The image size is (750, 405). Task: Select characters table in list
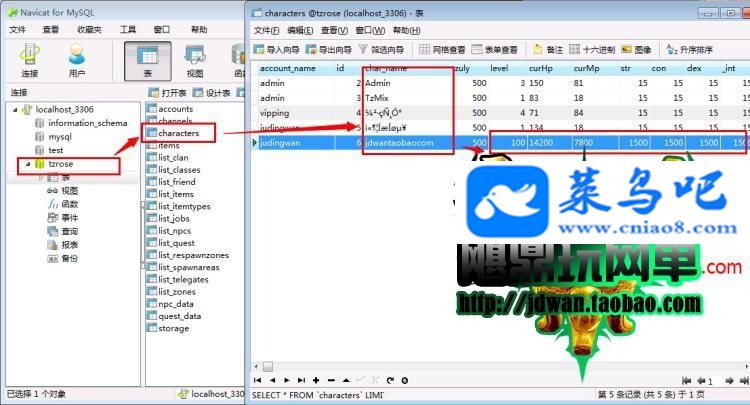tap(178, 133)
